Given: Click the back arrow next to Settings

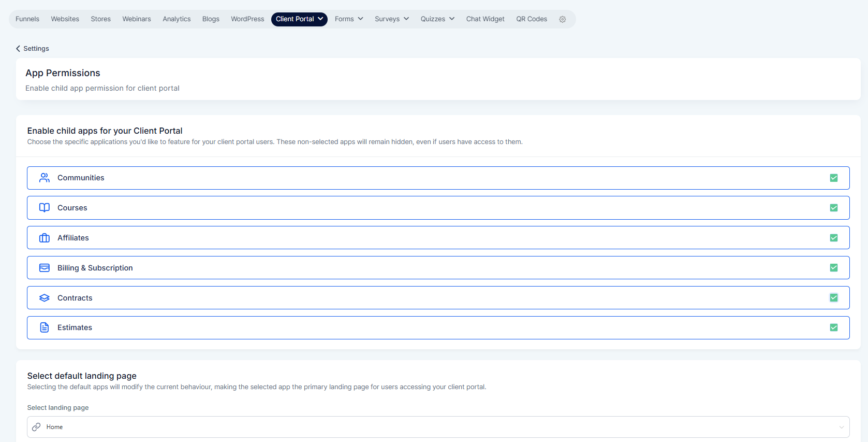Looking at the screenshot, I should tap(18, 48).
